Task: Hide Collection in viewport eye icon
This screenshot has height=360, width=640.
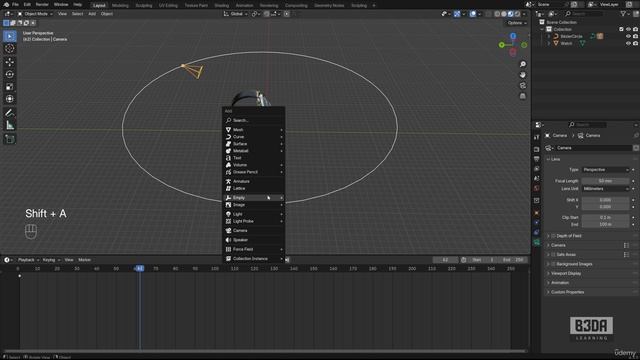Action: click(x=628, y=29)
